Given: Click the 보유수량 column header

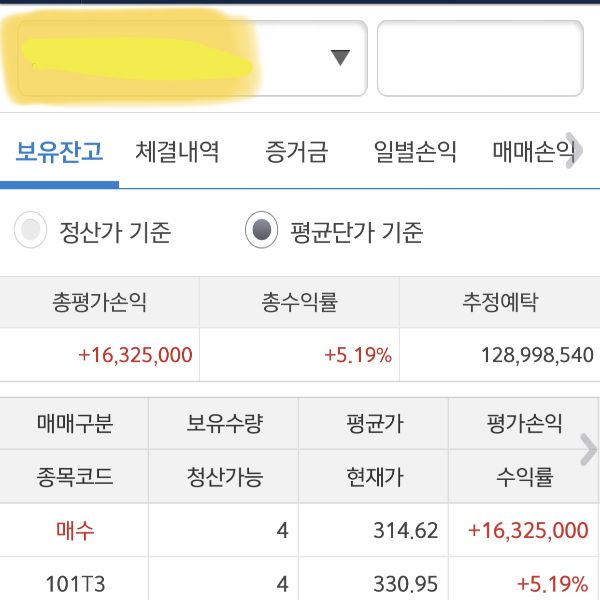Looking at the screenshot, I should point(224,423).
